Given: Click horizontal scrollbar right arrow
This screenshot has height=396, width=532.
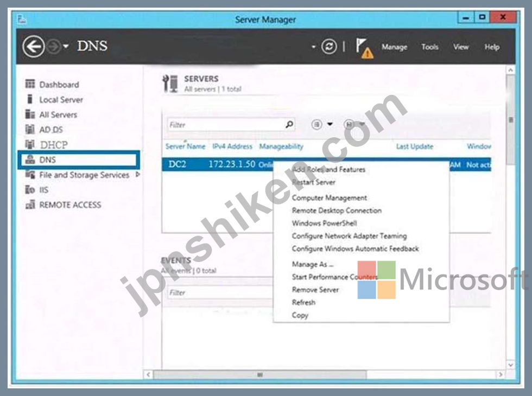Looking at the screenshot, I should [501, 375].
